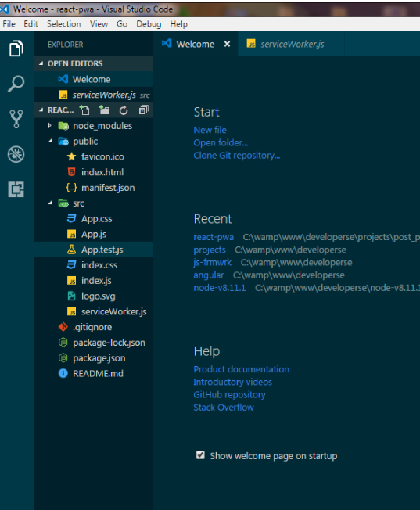The height and width of the screenshot is (510, 420).
Task: Click the Clone Git repository link
Action: (x=236, y=156)
